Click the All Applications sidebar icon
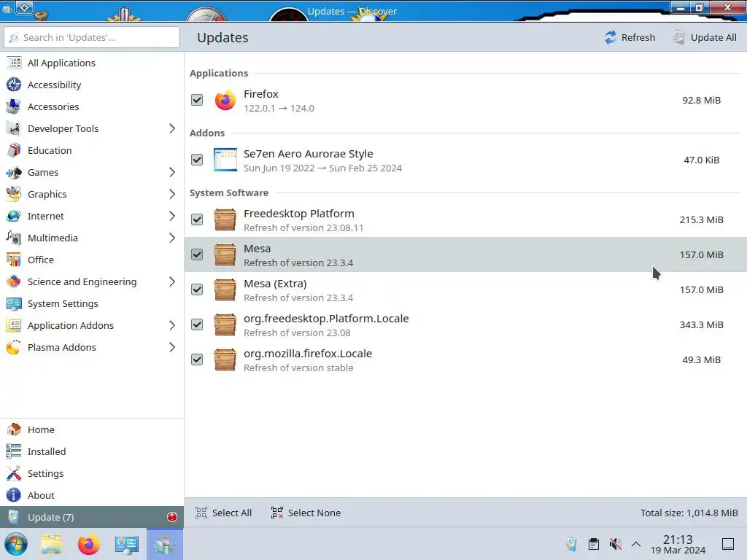 (14, 63)
